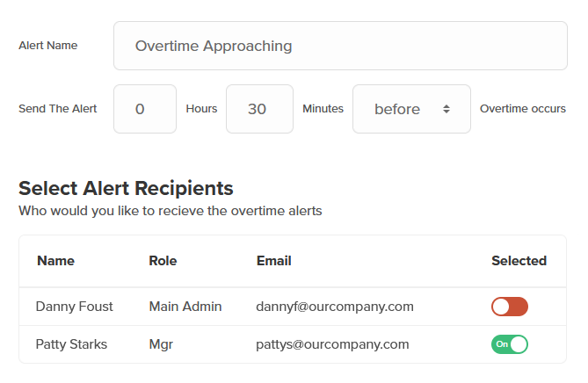Click pattys@ourcompany.com email address
Screen dimensions: 588x383
[x=333, y=344]
